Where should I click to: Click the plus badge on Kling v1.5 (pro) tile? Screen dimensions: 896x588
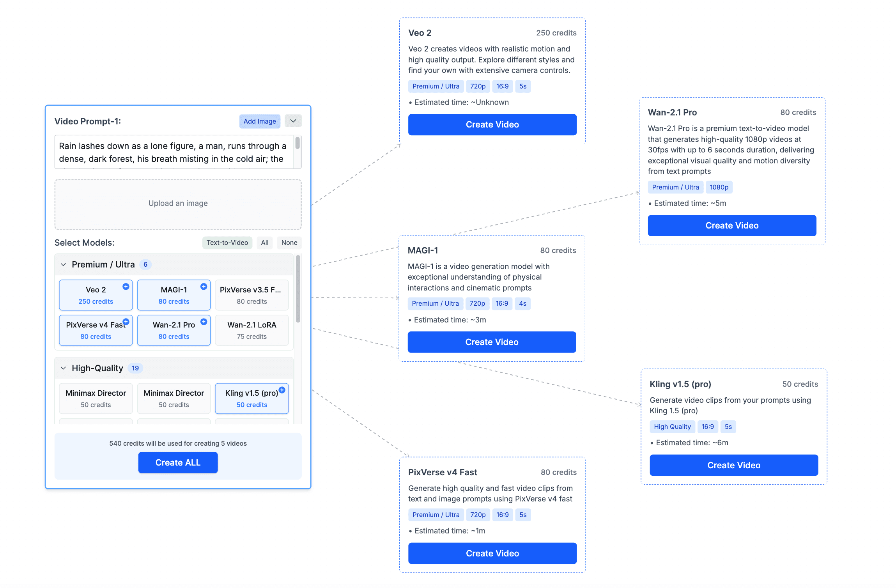282,390
